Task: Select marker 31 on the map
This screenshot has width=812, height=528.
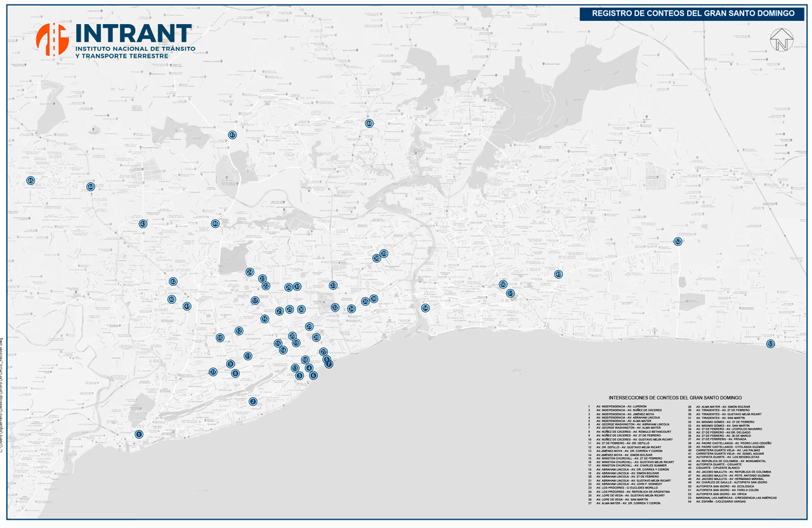Action: tap(298, 287)
